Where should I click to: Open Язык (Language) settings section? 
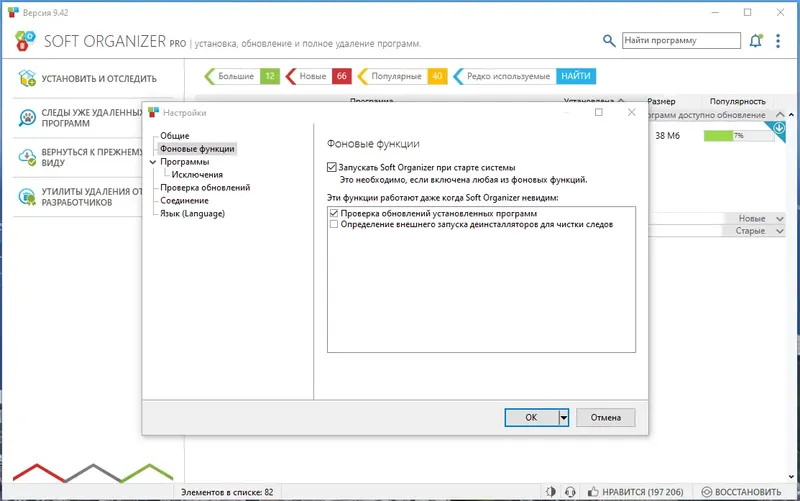coord(192,213)
